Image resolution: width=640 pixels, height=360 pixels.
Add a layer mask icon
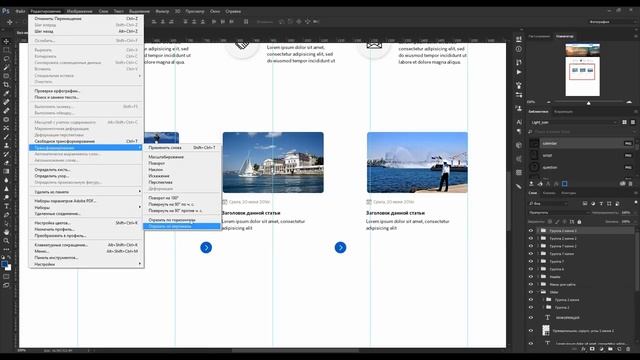click(592, 349)
